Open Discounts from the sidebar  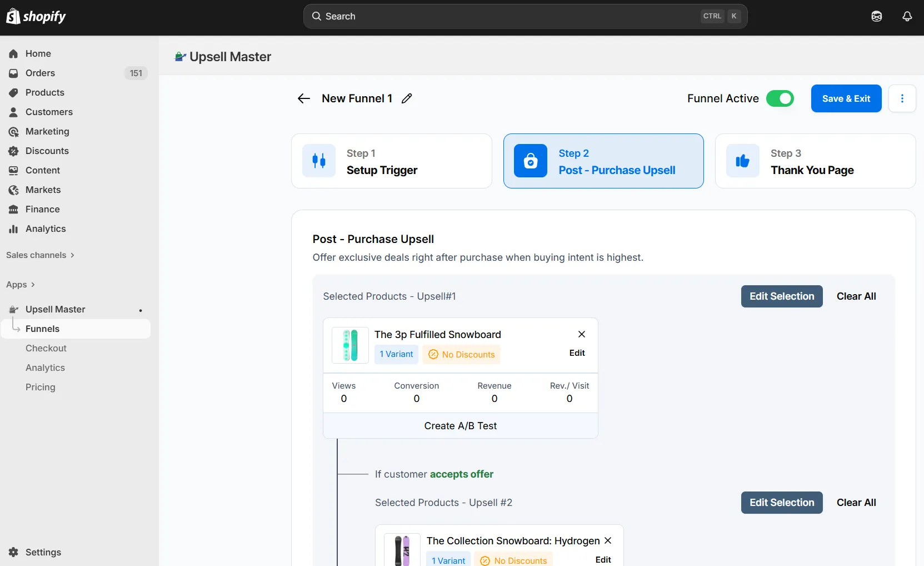coord(47,151)
